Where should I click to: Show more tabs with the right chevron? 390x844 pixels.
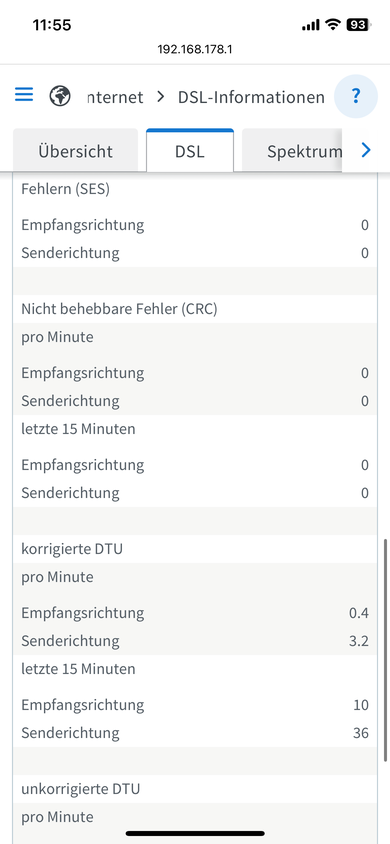tap(366, 150)
